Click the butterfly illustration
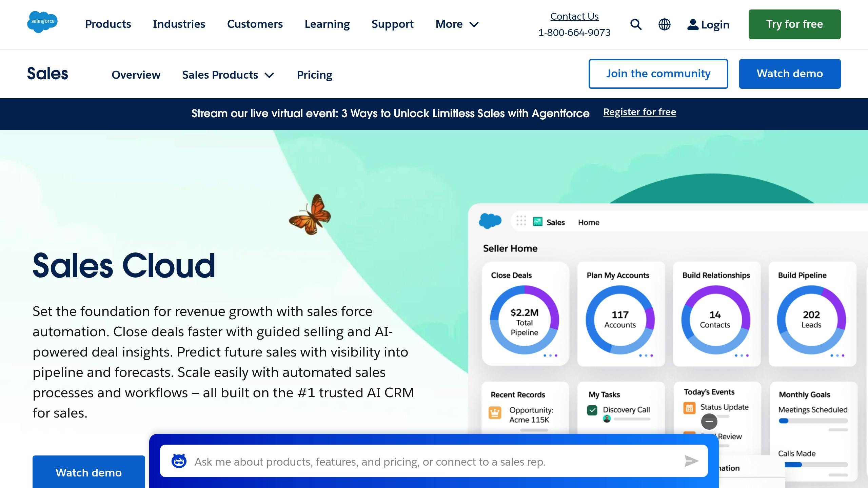Image resolution: width=868 pixels, height=488 pixels. pyautogui.click(x=310, y=215)
